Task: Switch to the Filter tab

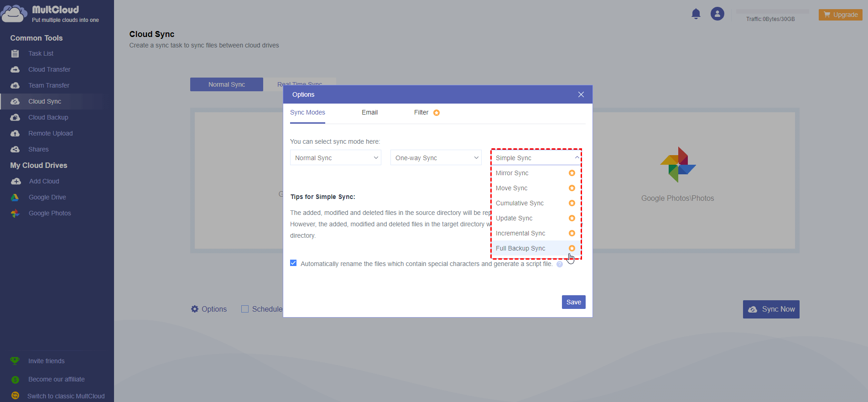Action: click(421, 113)
